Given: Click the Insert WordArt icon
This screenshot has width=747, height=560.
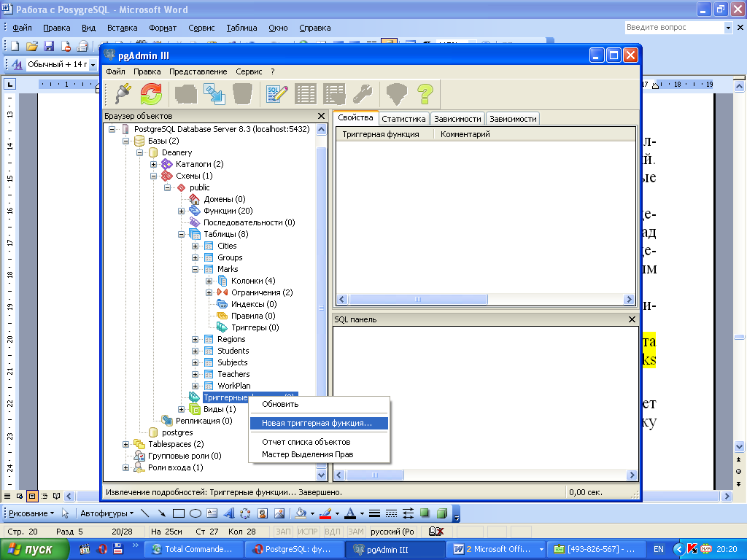Looking at the screenshot, I should click(x=229, y=513).
